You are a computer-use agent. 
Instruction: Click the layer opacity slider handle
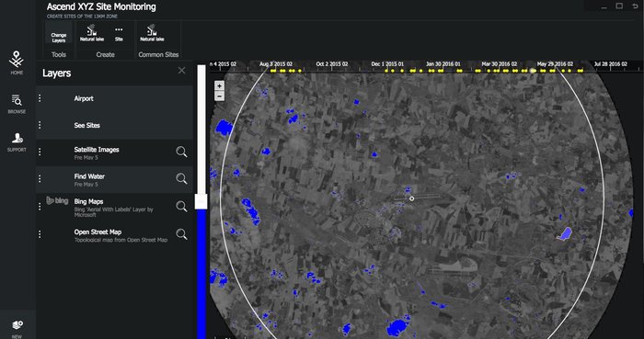[x=201, y=202]
